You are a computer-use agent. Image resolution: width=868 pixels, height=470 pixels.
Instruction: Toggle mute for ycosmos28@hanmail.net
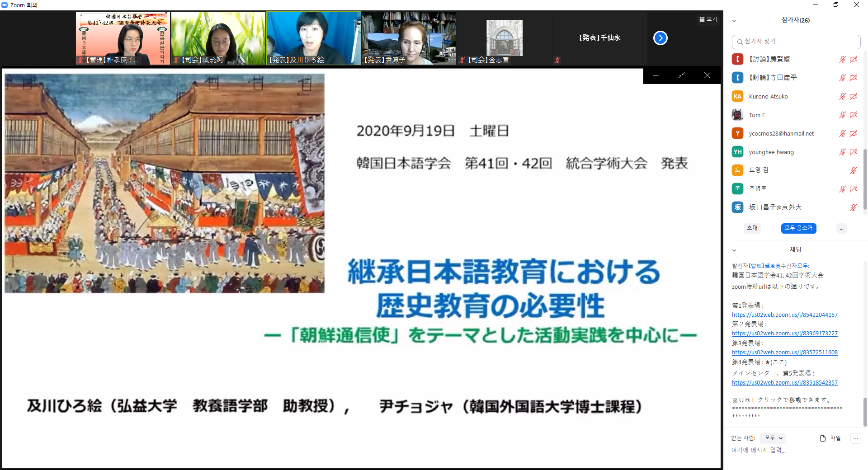coord(842,133)
